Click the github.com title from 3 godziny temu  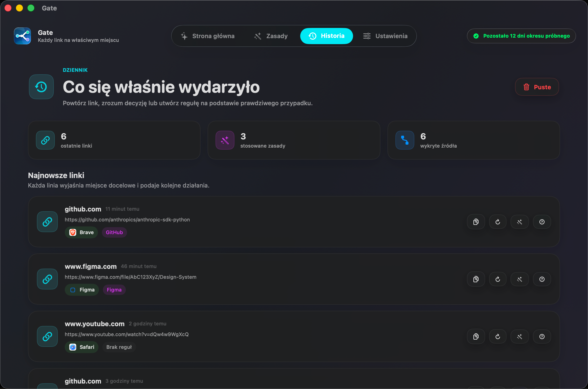click(x=83, y=381)
